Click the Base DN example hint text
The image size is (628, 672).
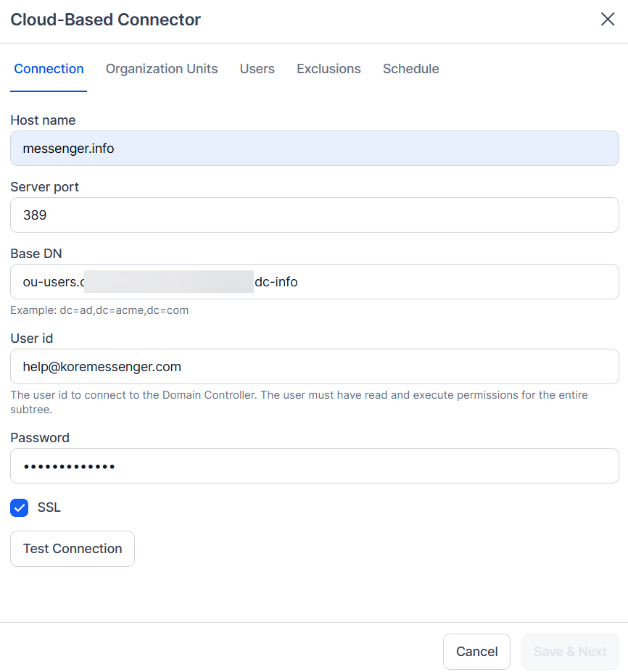[99, 310]
